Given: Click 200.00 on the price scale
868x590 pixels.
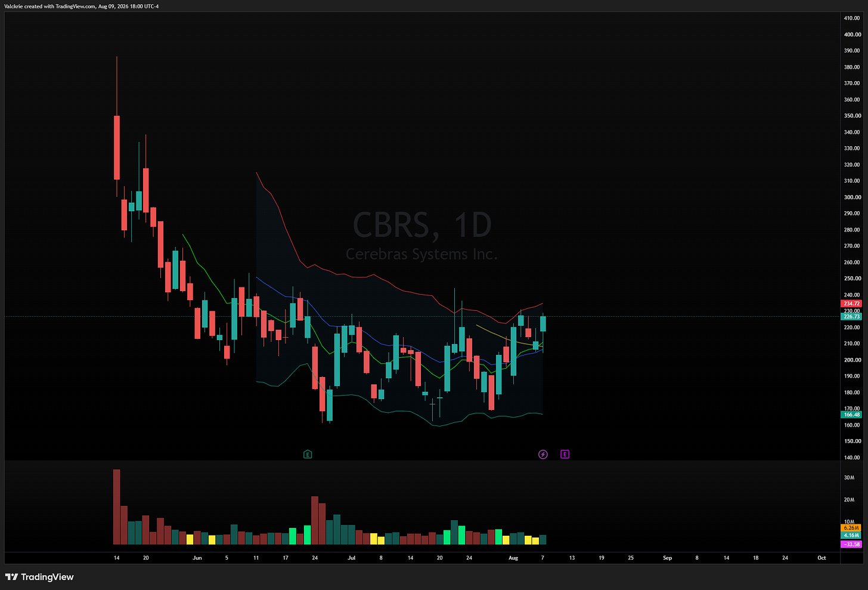Looking at the screenshot, I should click(852, 360).
